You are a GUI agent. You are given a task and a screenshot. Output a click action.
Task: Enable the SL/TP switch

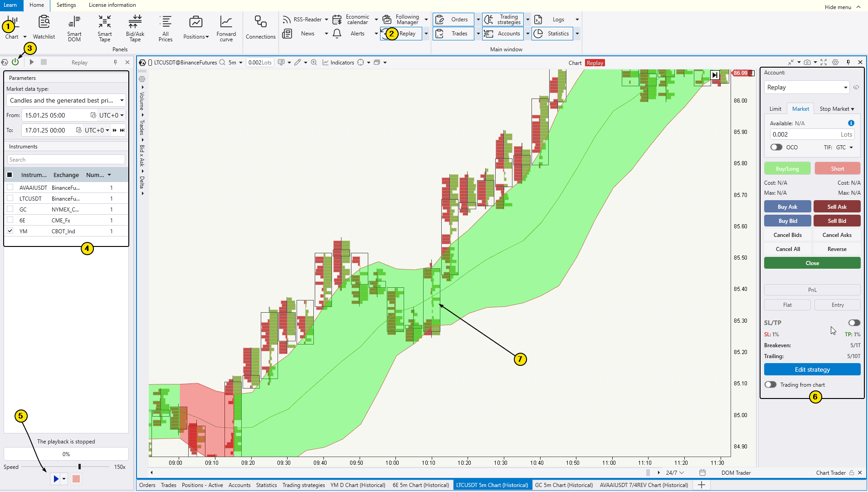(854, 323)
